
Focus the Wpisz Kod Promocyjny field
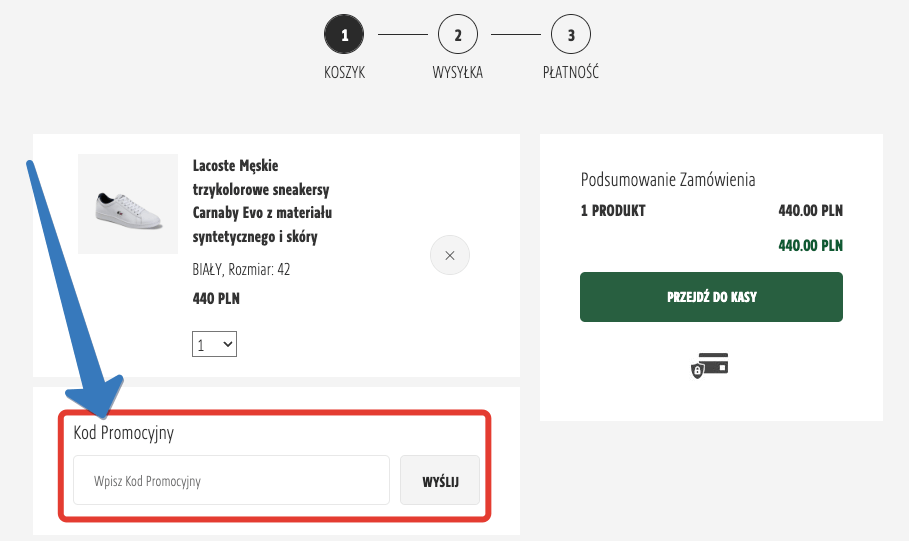(231, 481)
